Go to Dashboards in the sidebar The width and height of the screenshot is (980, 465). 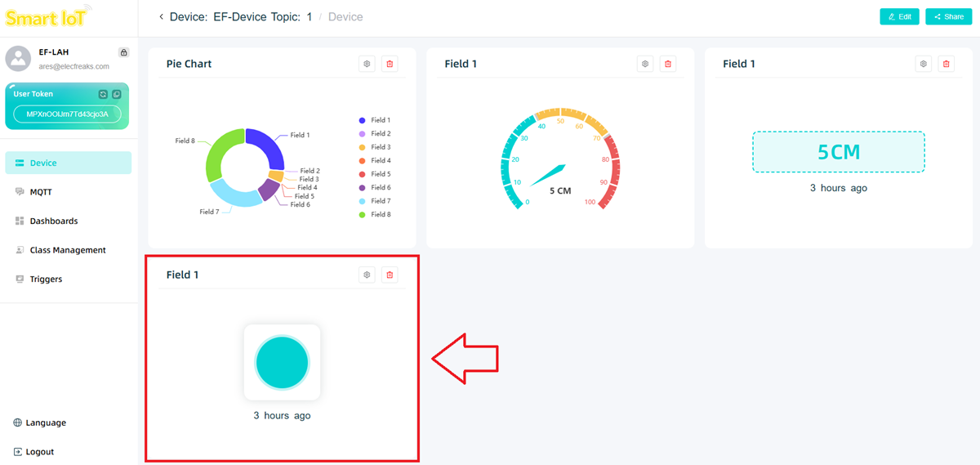pyautogui.click(x=53, y=221)
